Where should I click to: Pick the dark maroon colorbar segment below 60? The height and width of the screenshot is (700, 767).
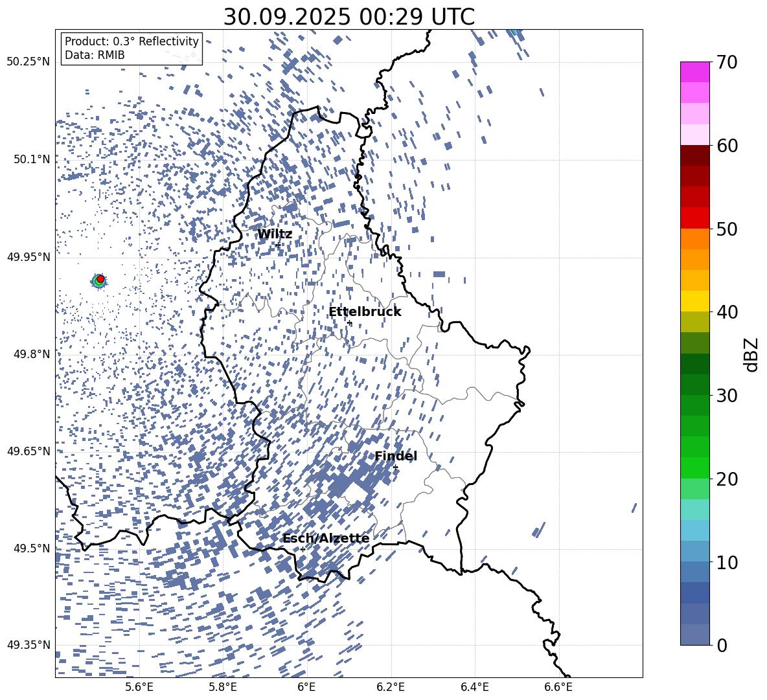click(694, 155)
